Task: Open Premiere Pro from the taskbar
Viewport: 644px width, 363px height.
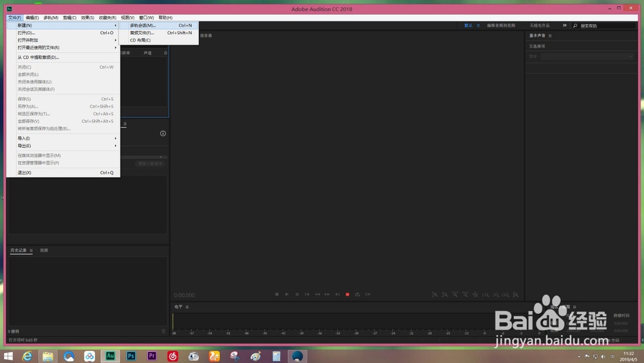Action: coord(151,356)
